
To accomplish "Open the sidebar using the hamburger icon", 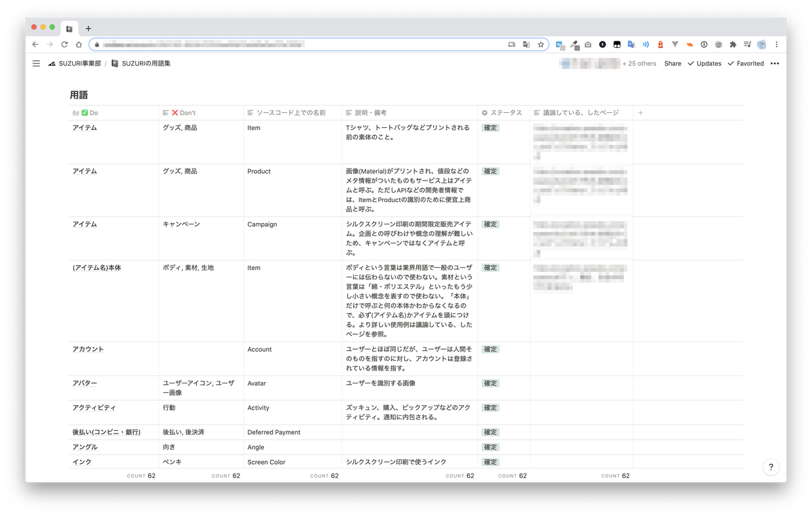I will pos(36,63).
